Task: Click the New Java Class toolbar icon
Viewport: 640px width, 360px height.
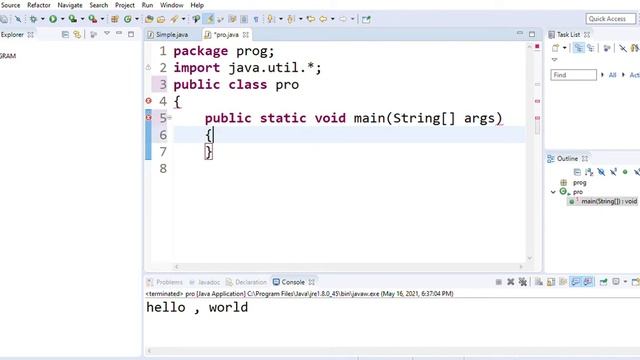Action: tap(128, 19)
